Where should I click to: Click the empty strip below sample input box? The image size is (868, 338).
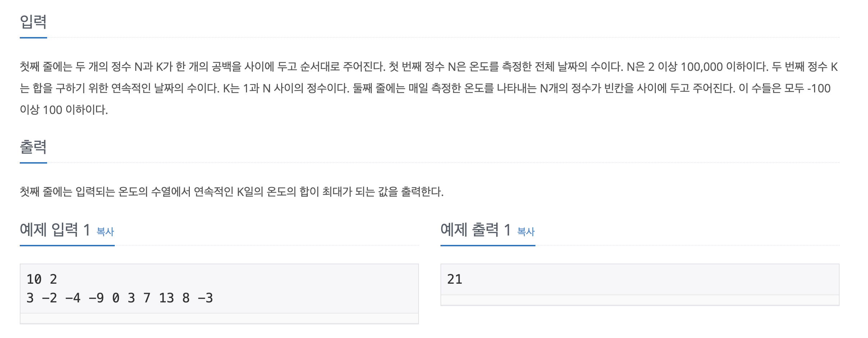click(x=219, y=318)
